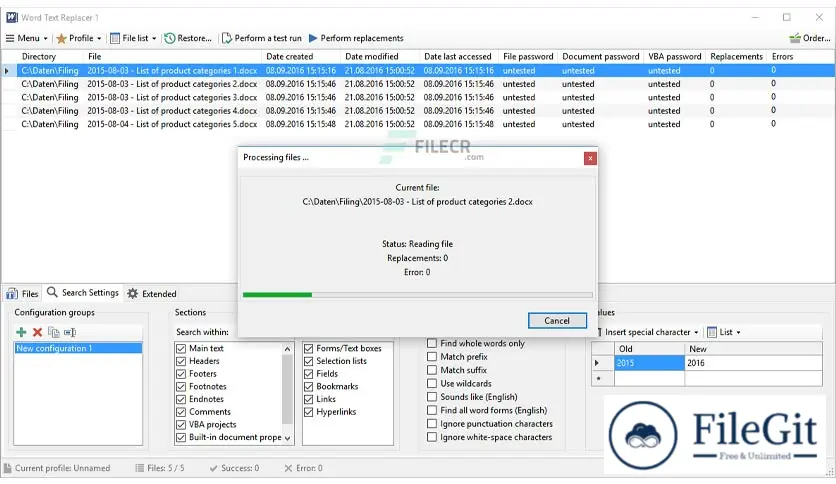Click the List icon in values toolbar
The height and width of the screenshot is (484, 836).
[712, 332]
